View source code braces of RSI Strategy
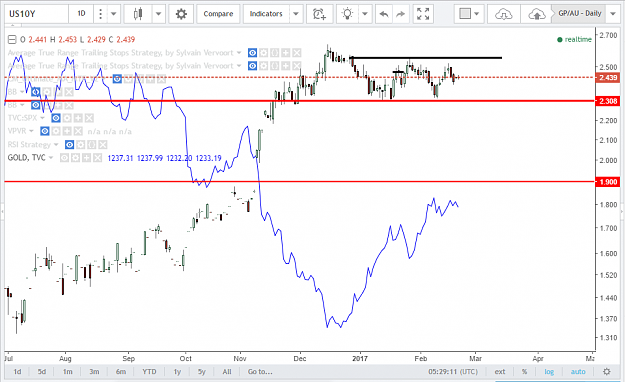625x382 pixels. [92, 144]
